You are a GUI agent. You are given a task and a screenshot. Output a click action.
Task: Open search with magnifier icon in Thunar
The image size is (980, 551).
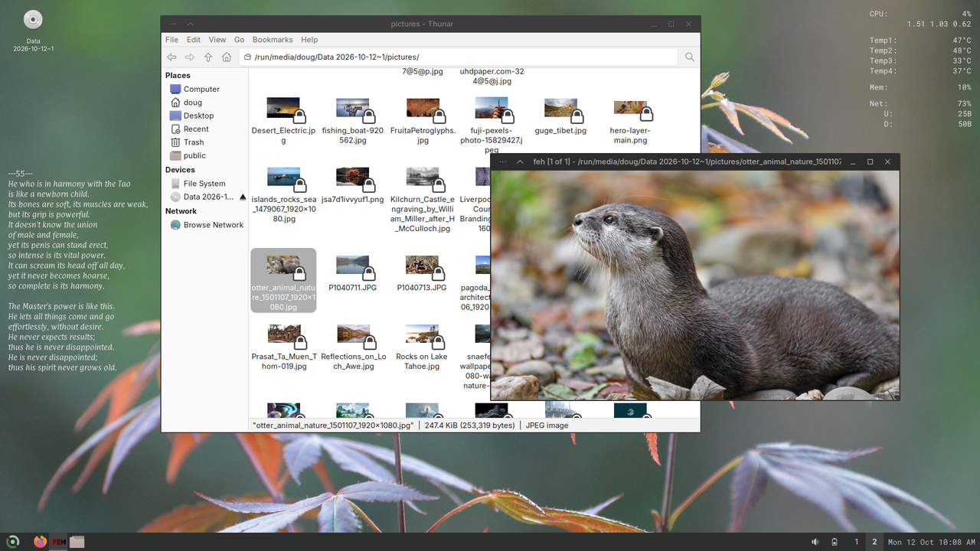(x=690, y=57)
